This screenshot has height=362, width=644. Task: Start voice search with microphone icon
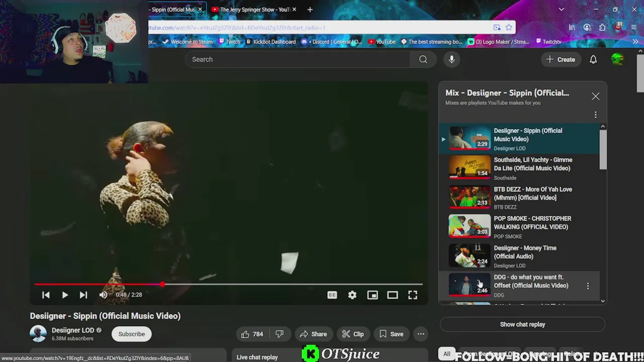pos(452,59)
